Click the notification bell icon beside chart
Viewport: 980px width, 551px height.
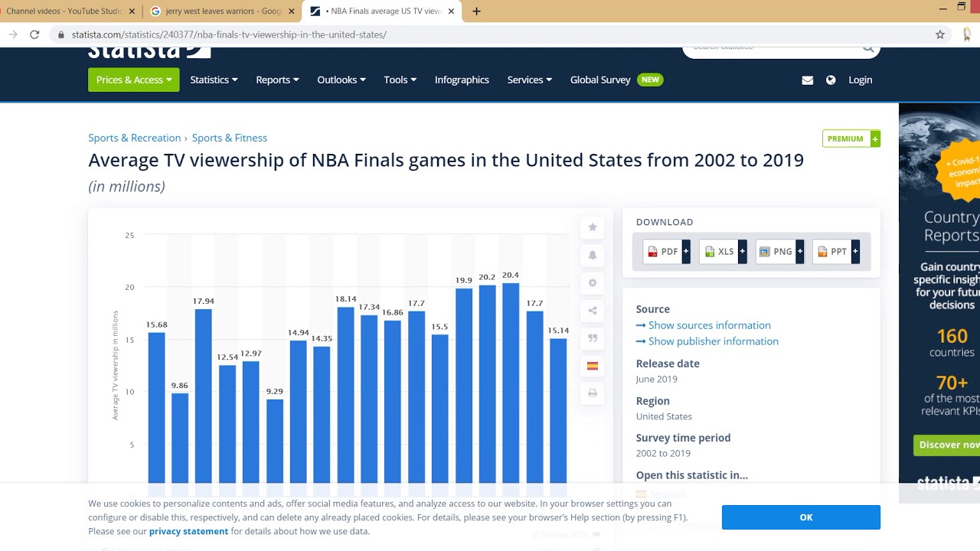coord(593,255)
